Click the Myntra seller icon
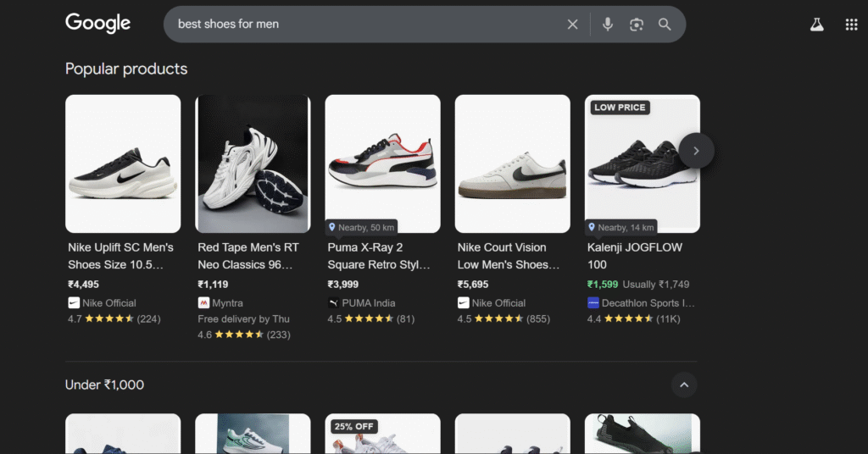 [x=203, y=302]
